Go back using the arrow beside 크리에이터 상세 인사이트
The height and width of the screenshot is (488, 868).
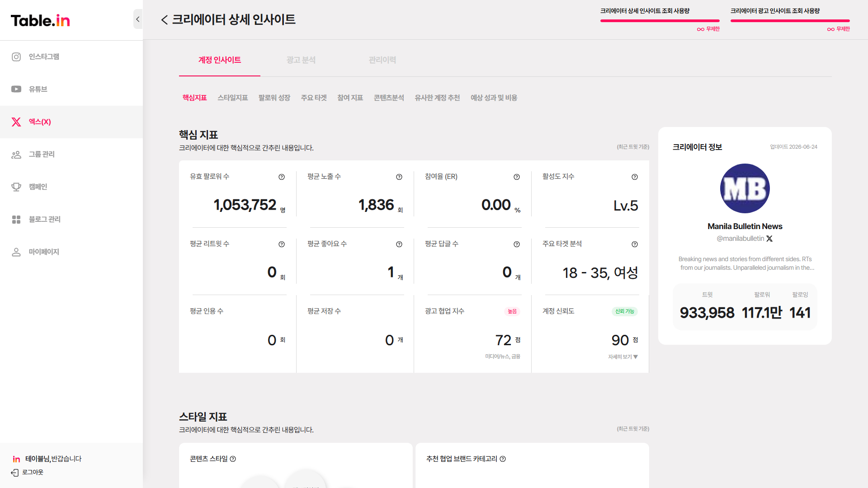pos(165,20)
